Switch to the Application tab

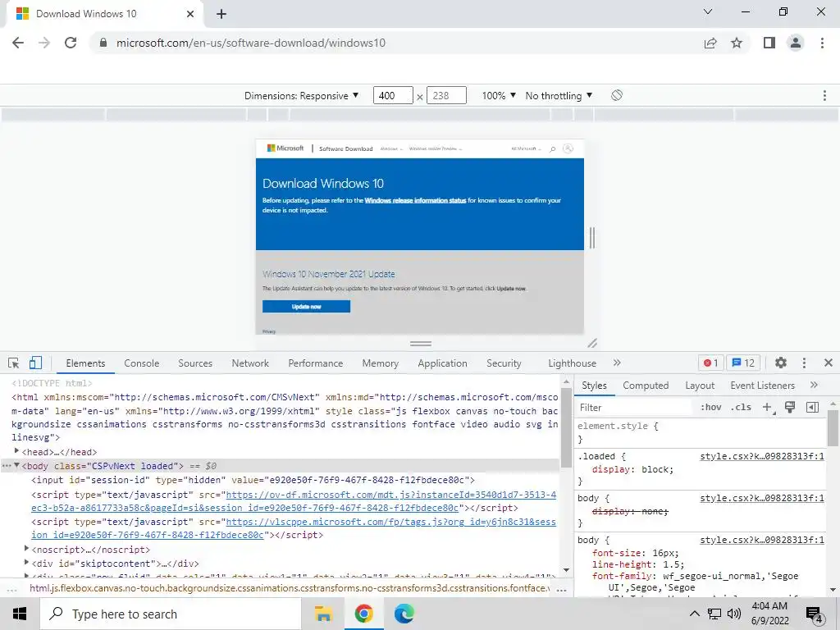click(442, 363)
